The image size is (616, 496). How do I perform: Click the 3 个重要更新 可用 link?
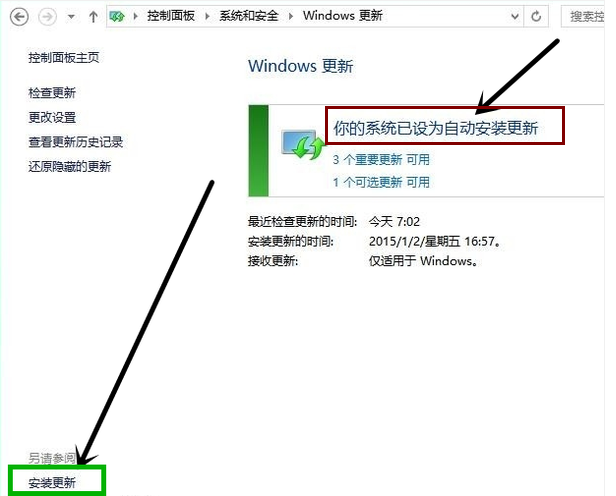[x=380, y=159]
